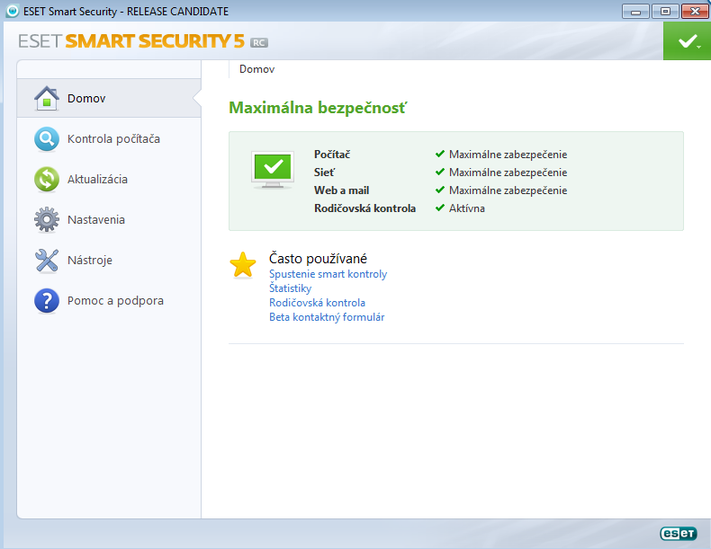This screenshot has height=549, width=711.
Task: Click the Často používané heading
Action: point(318,258)
